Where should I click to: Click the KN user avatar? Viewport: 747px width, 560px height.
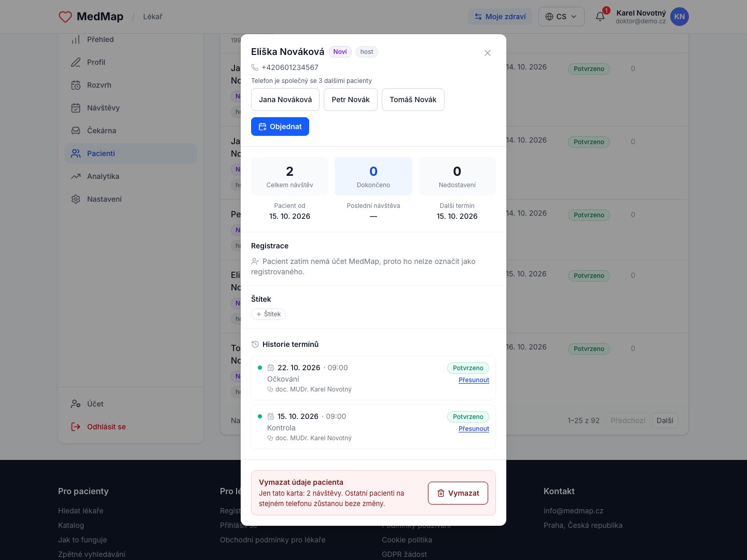680,17
